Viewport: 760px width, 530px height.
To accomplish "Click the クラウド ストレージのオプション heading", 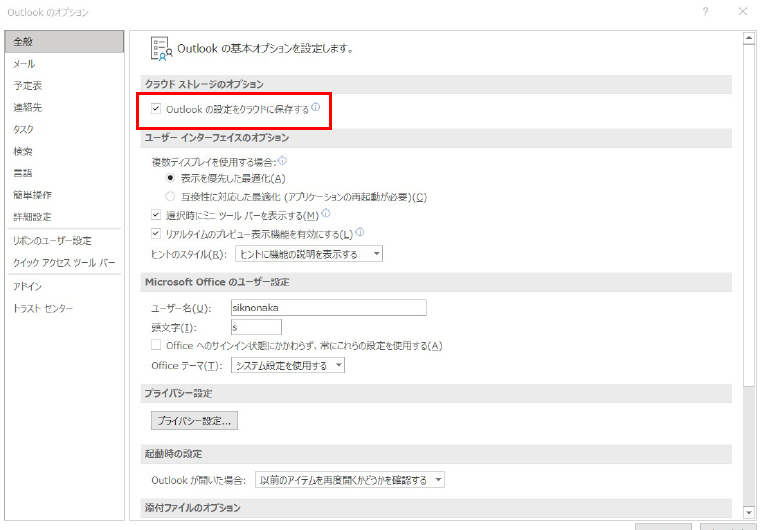I will [x=204, y=84].
